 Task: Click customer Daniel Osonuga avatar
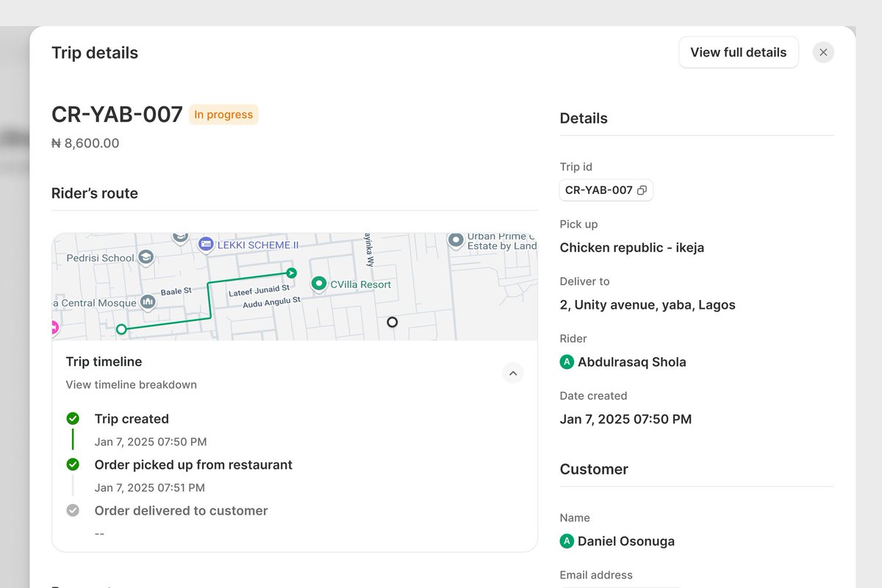coord(567,541)
